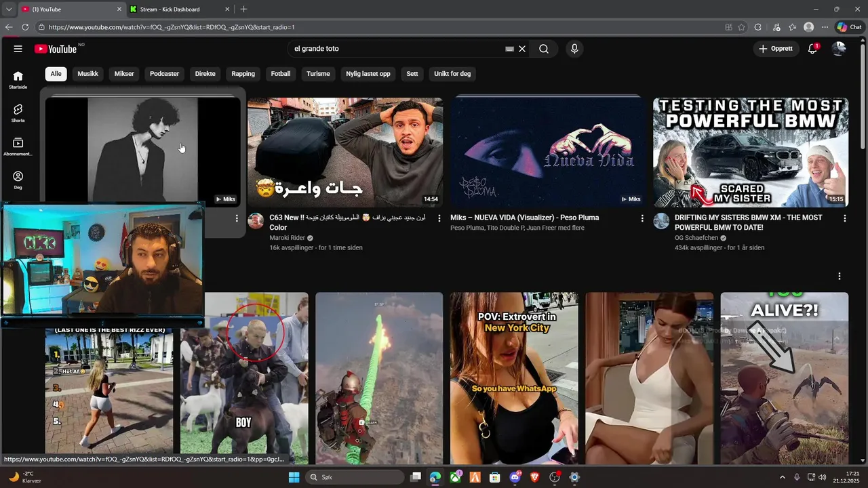
Task: Clear the search text with the X icon
Action: point(522,49)
